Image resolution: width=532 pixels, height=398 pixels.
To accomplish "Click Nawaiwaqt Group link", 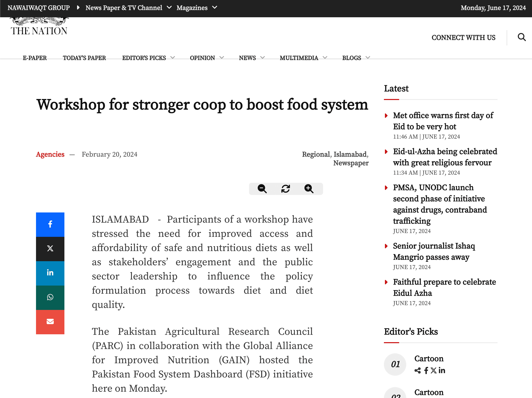I will coord(39,8).
